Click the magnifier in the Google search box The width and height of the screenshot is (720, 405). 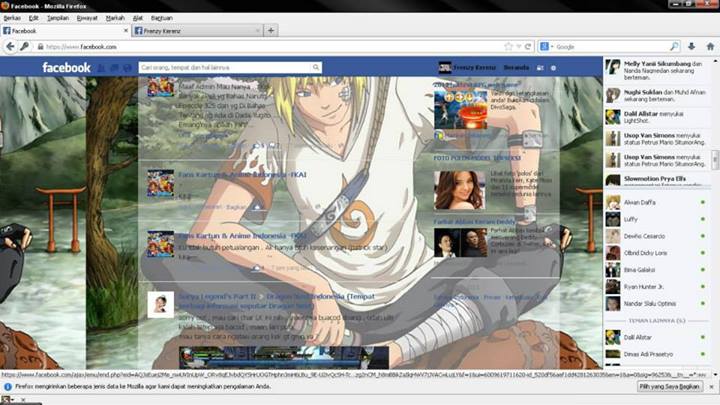674,46
